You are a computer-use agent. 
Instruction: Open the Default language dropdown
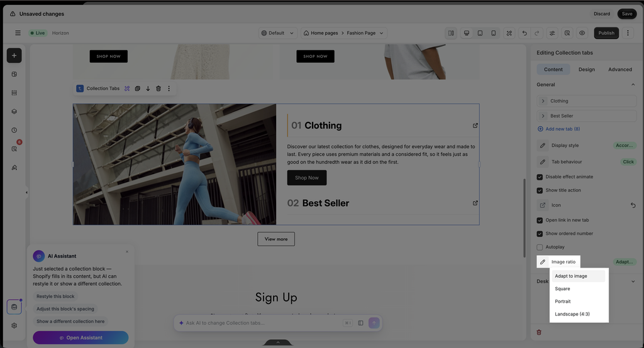[x=278, y=33]
